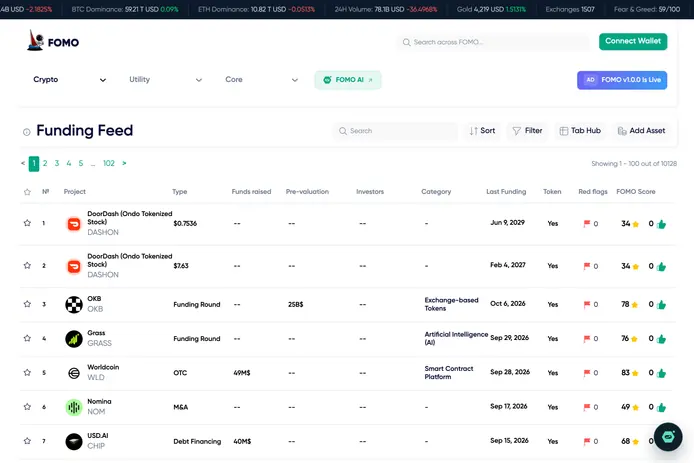
Task: Toggle favorite star for Grass
Action: pyautogui.click(x=27, y=338)
